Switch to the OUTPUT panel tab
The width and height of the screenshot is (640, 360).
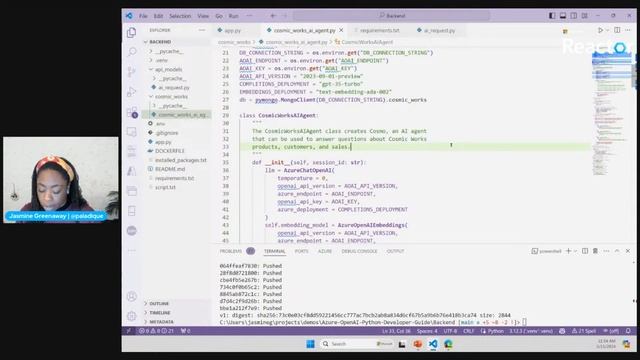coord(395,251)
